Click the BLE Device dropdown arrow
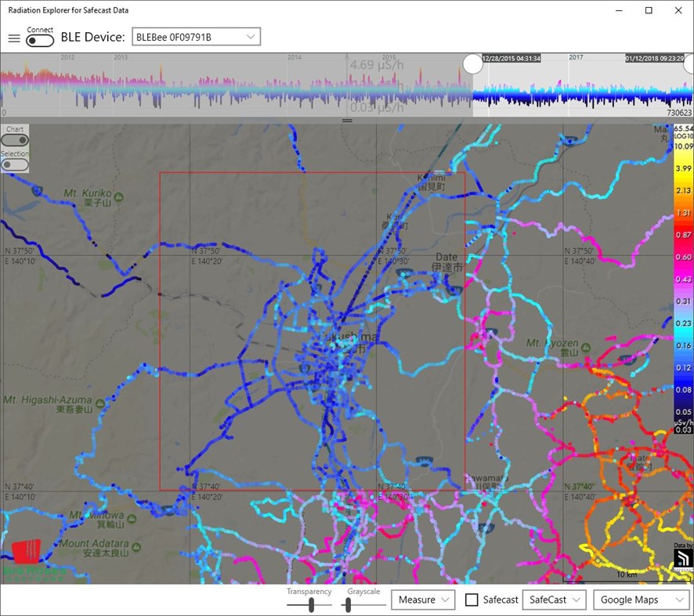The width and height of the screenshot is (694, 616). [251, 36]
